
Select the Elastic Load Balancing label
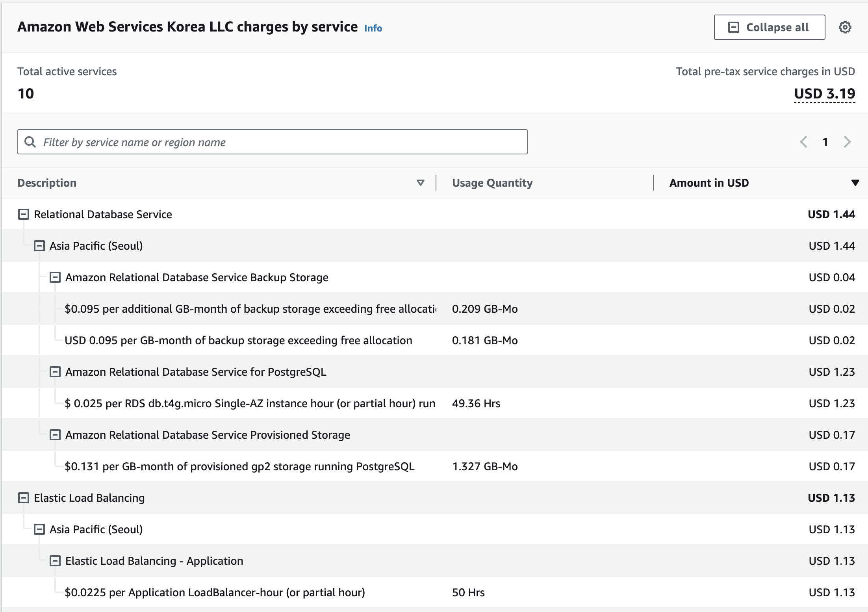pyautogui.click(x=89, y=498)
